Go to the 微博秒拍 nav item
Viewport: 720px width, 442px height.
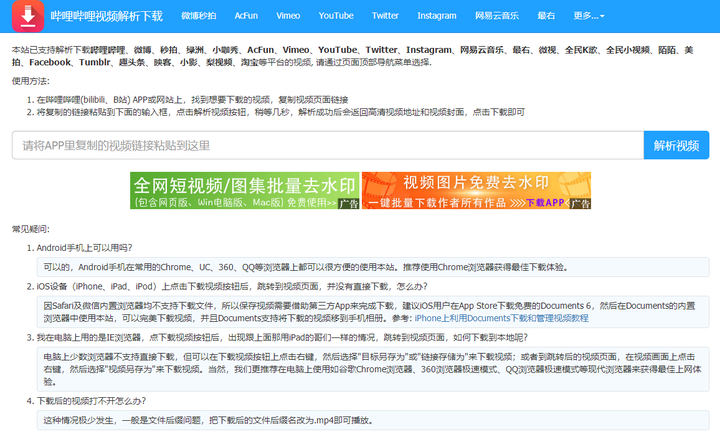pyautogui.click(x=198, y=16)
